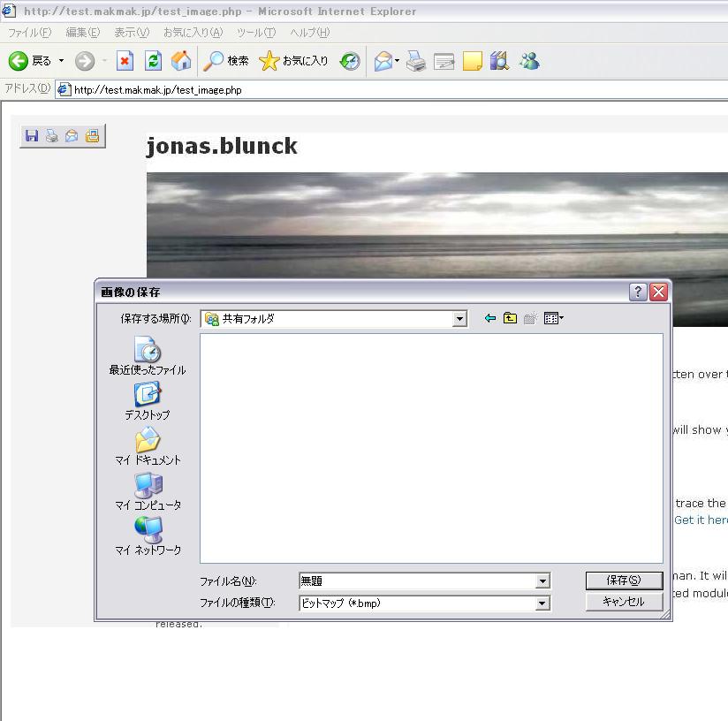Click the IE Back (戻る) button

(30, 61)
